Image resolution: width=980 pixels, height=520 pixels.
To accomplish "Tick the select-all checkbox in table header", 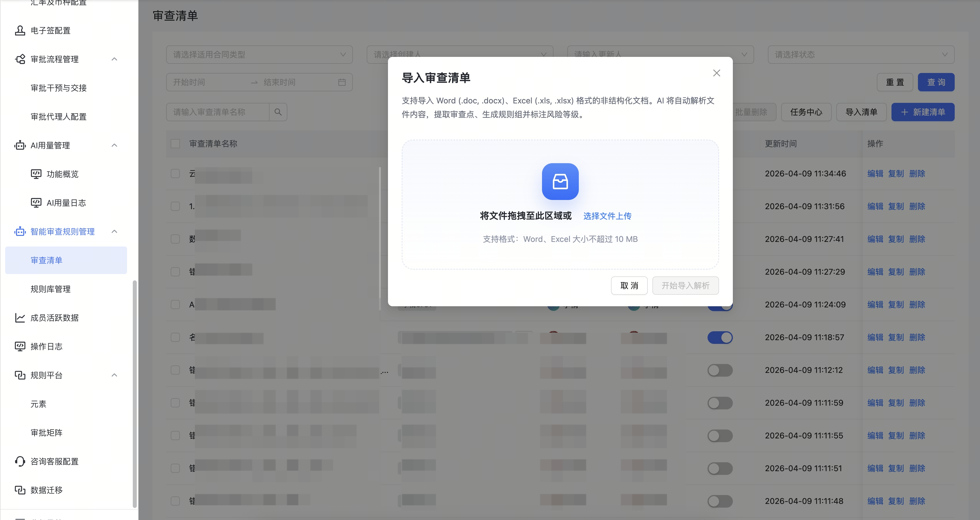I will pyautogui.click(x=175, y=144).
